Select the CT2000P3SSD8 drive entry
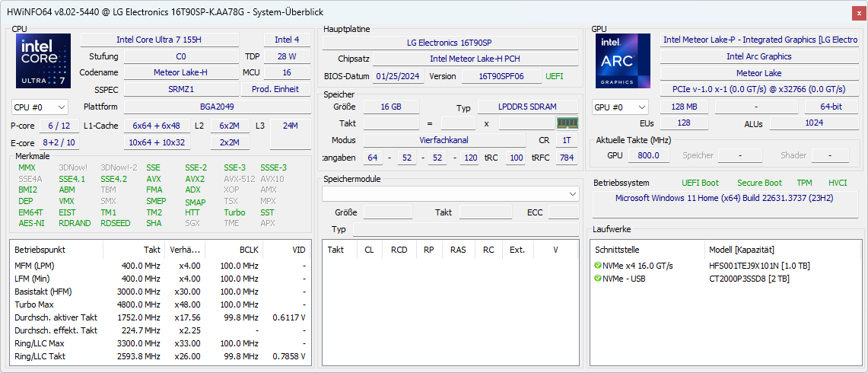Image resolution: width=868 pixels, height=373 pixels. 749,279
